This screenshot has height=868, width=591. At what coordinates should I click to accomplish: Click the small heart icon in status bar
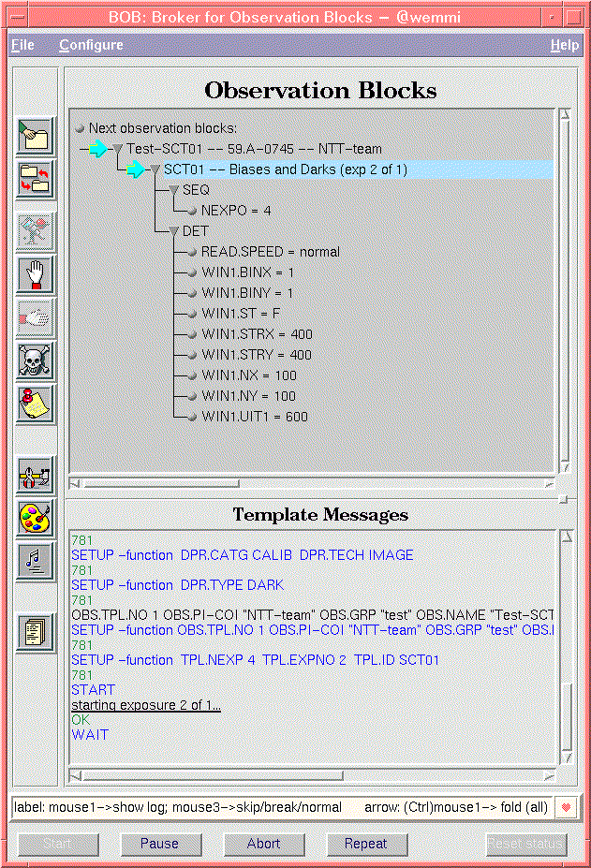pos(566,807)
